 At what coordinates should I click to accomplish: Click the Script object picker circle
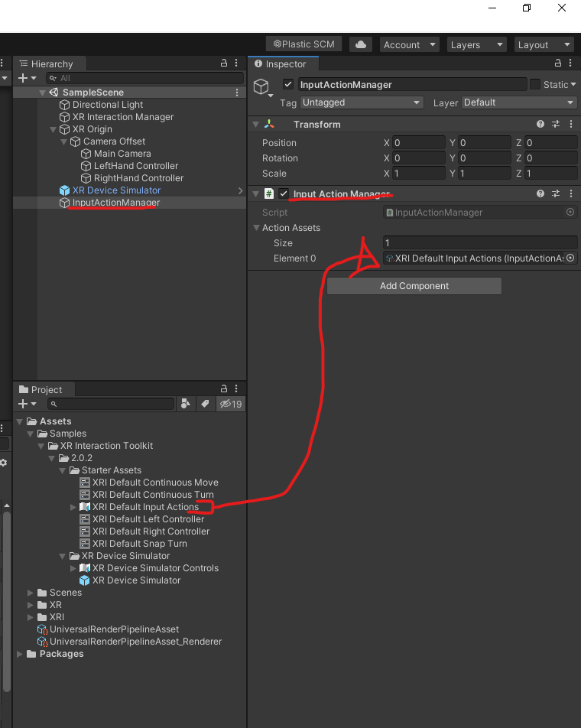570,212
